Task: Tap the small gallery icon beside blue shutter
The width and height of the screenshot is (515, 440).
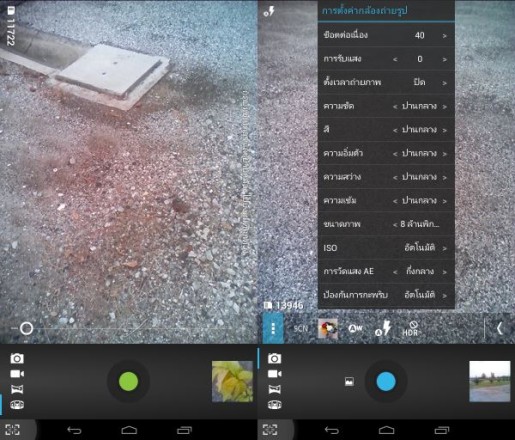Action: click(x=349, y=381)
